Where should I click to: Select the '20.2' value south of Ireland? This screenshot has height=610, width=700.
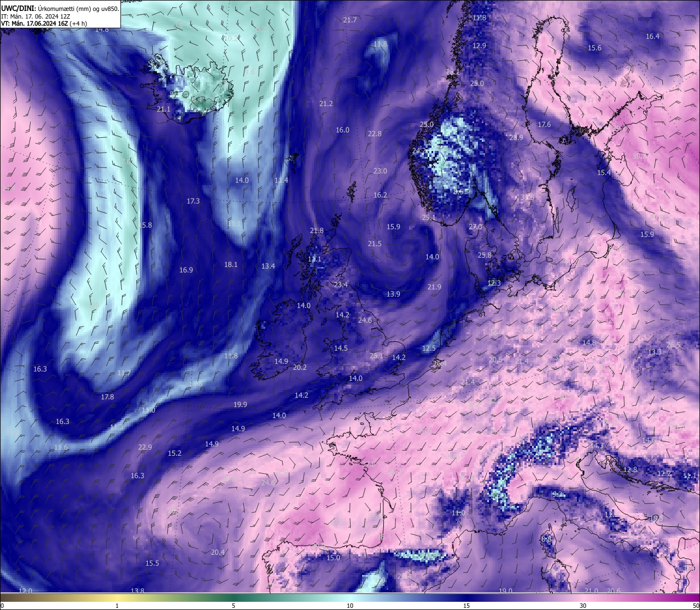point(300,368)
